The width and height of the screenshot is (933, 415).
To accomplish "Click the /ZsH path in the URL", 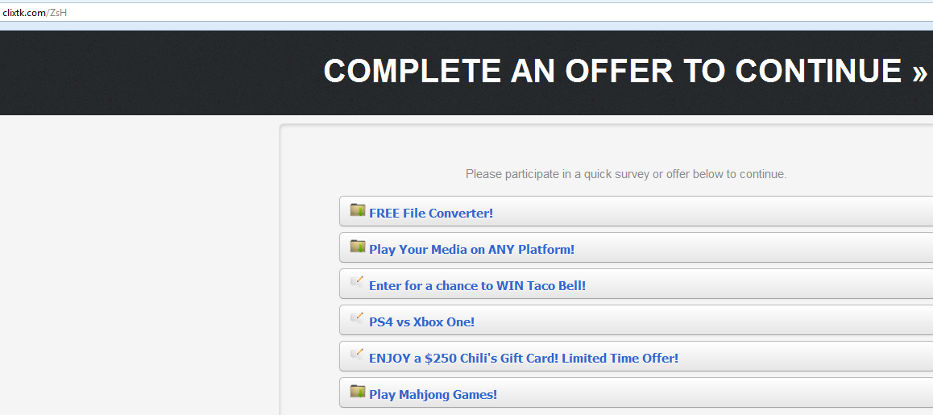I will pos(58,11).
